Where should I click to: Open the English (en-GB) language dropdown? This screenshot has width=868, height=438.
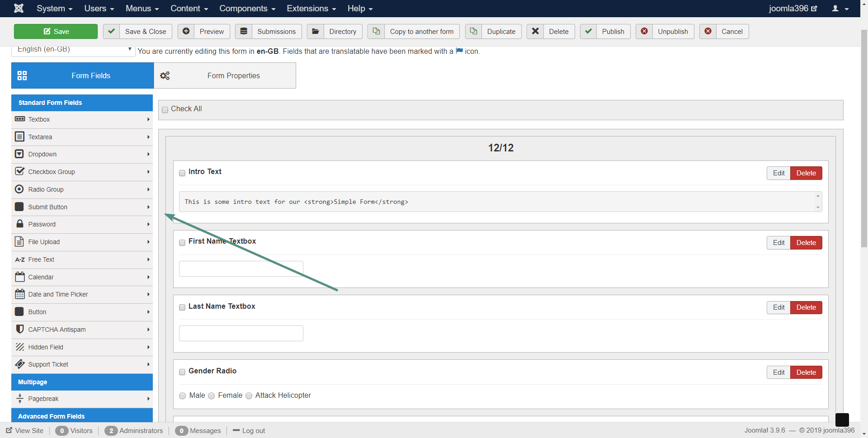(x=73, y=50)
